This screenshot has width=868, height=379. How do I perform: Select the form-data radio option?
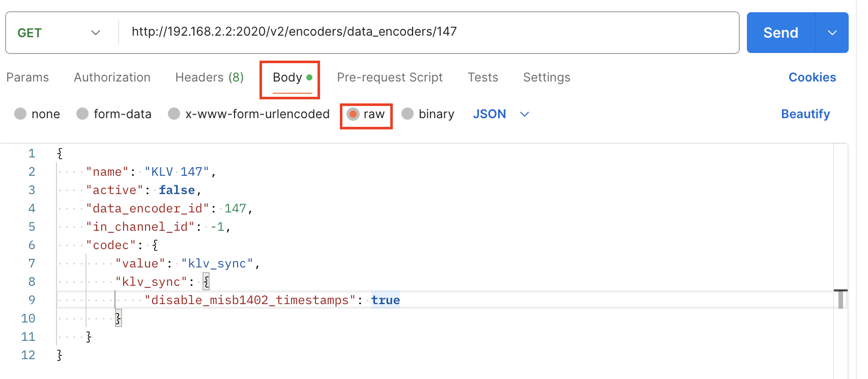click(x=114, y=114)
